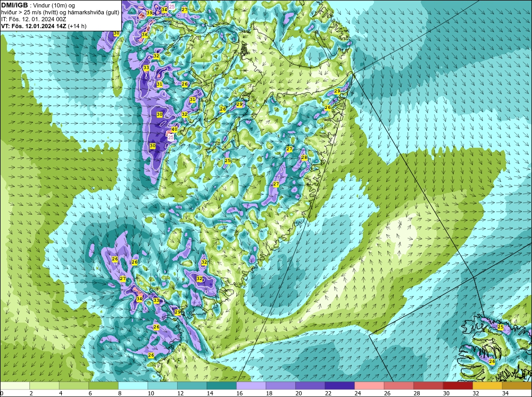The height and width of the screenshot is (397, 532).
Task: Click the legend scale number 0
Action: coord(2,394)
